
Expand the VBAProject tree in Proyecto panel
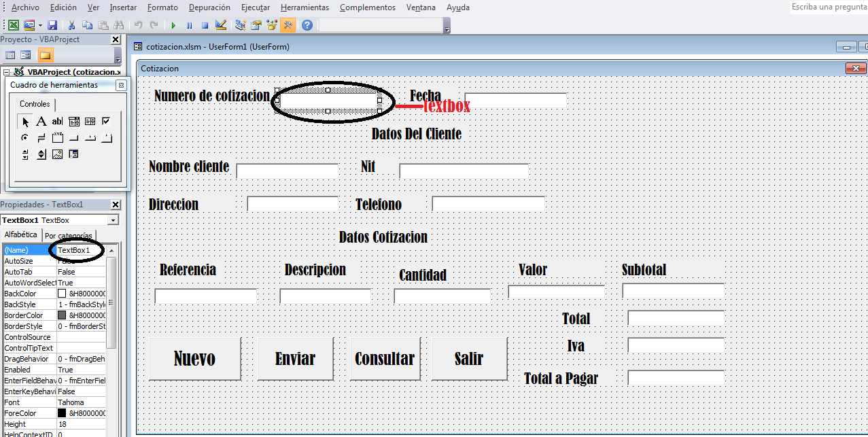pyautogui.click(x=6, y=71)
